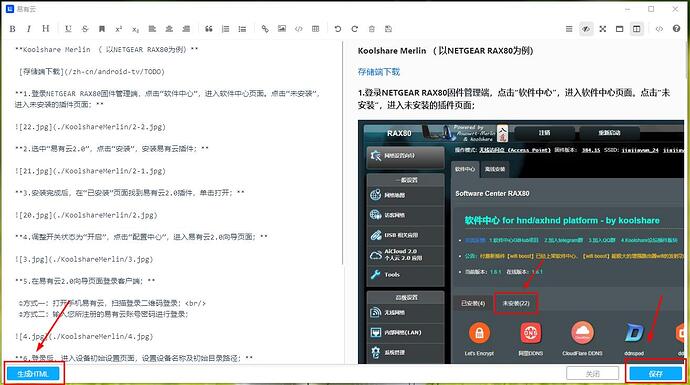Align text to the left
690x385 pixels.
click(x=152, y=29)
